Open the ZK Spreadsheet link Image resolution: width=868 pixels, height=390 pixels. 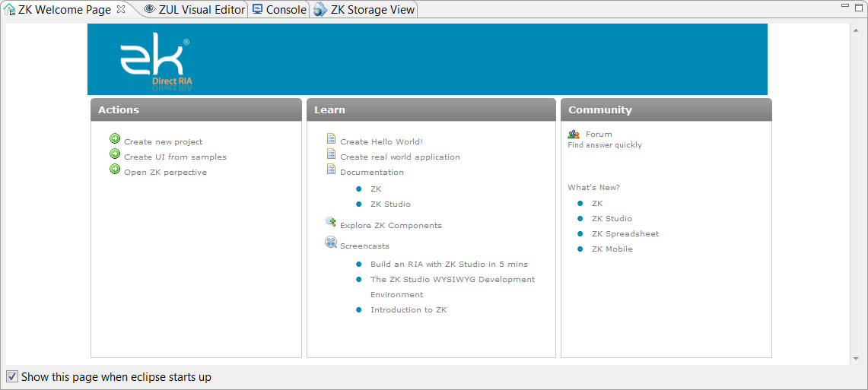coord(625,234)
